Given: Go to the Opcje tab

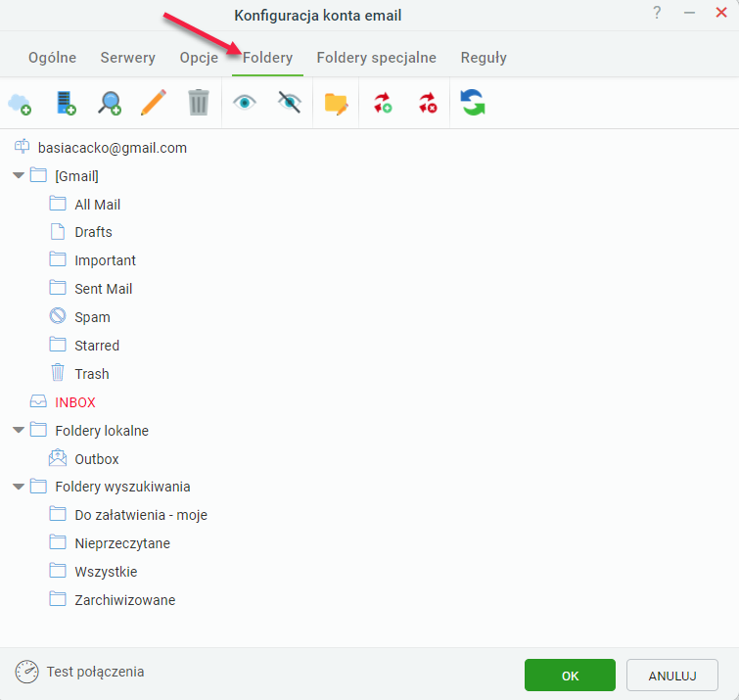Looking at the screenshot, I should (199, 58).
